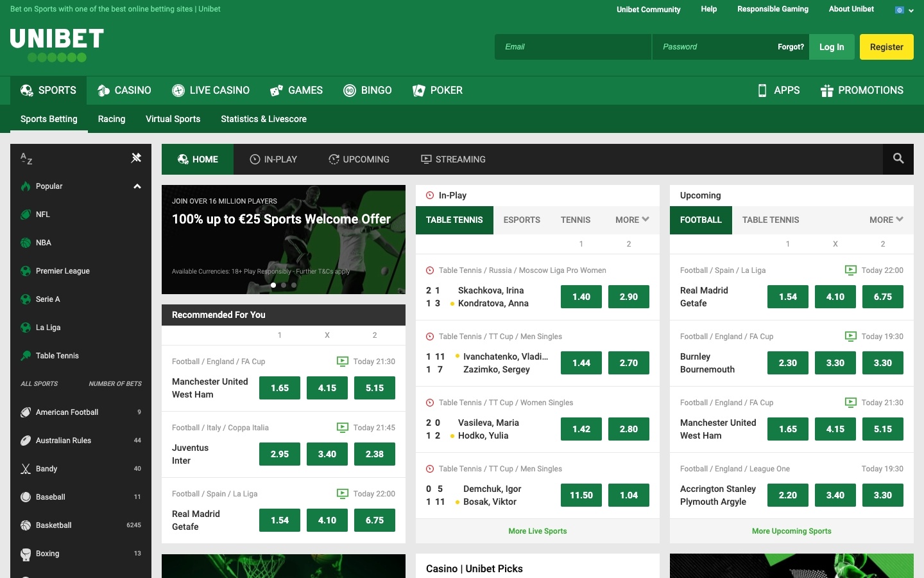Open Virtual Sports submenu item

pyautogui.click(x=173, y=119)
